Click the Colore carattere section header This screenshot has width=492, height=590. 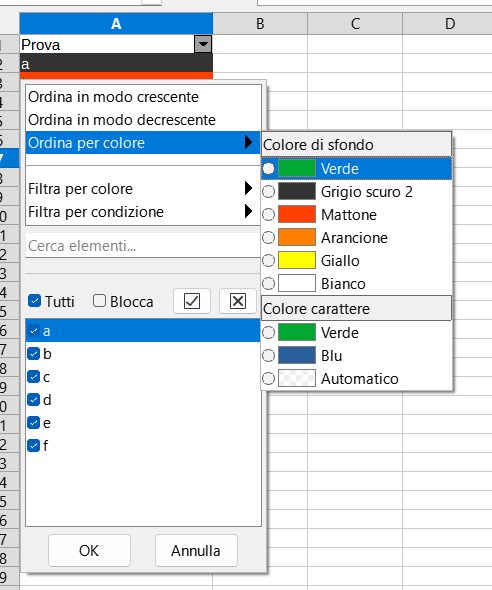click(356, 309)
